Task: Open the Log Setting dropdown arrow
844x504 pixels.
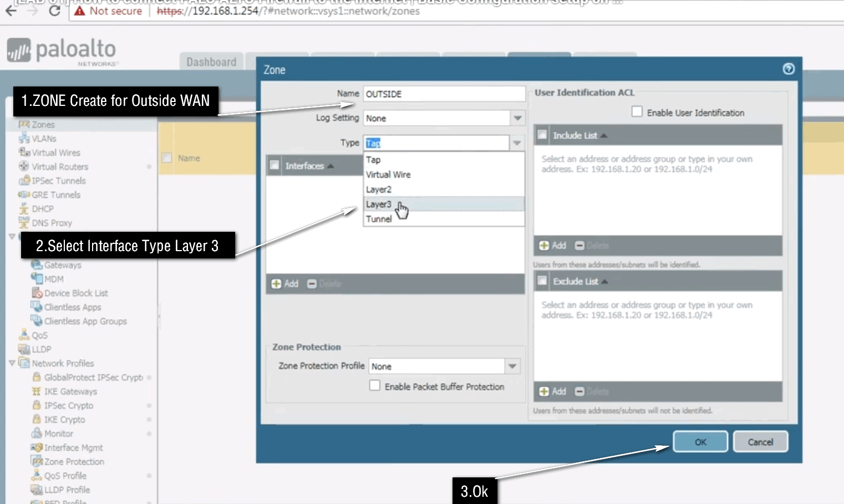Action: coord(517,118)
